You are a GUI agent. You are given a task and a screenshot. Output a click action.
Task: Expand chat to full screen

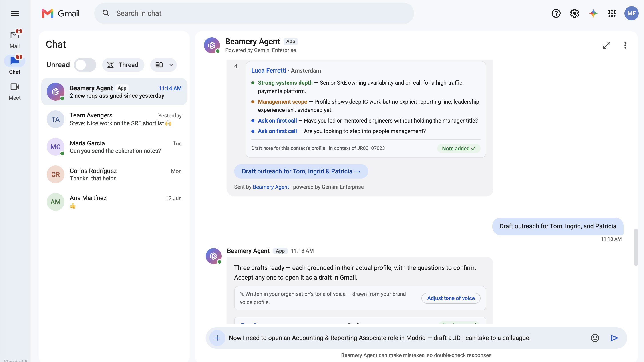click(606, 45)
